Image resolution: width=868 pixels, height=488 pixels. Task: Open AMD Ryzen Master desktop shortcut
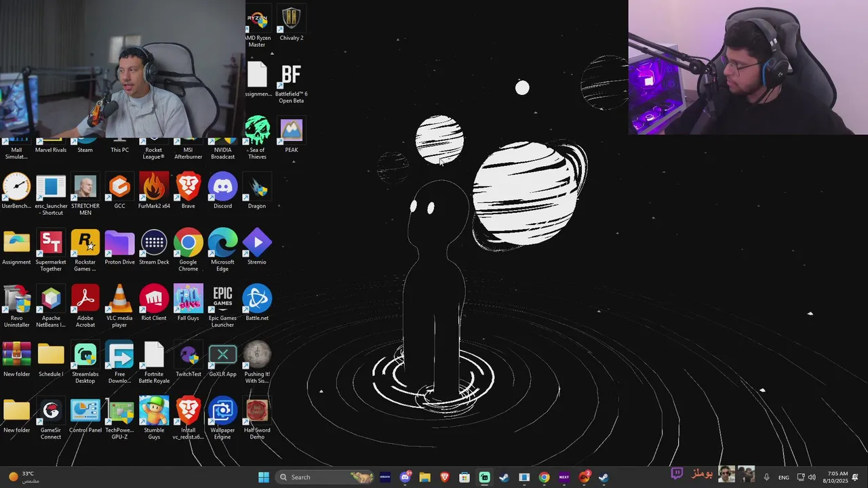coord(257,26)
